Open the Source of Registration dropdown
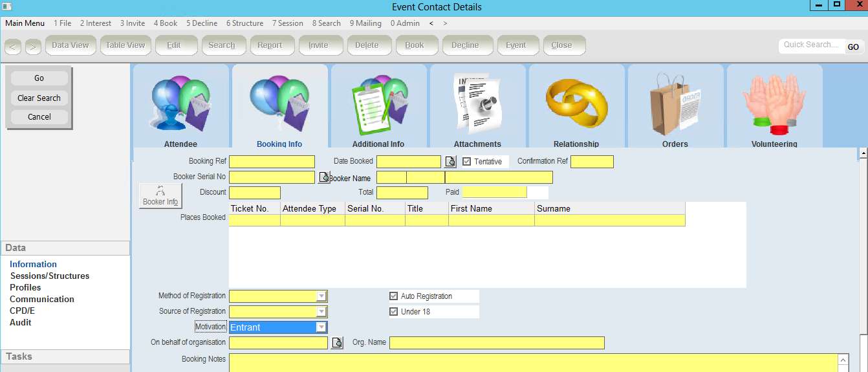868x372 pixels. pyautogui.click(x=321, y=312)
